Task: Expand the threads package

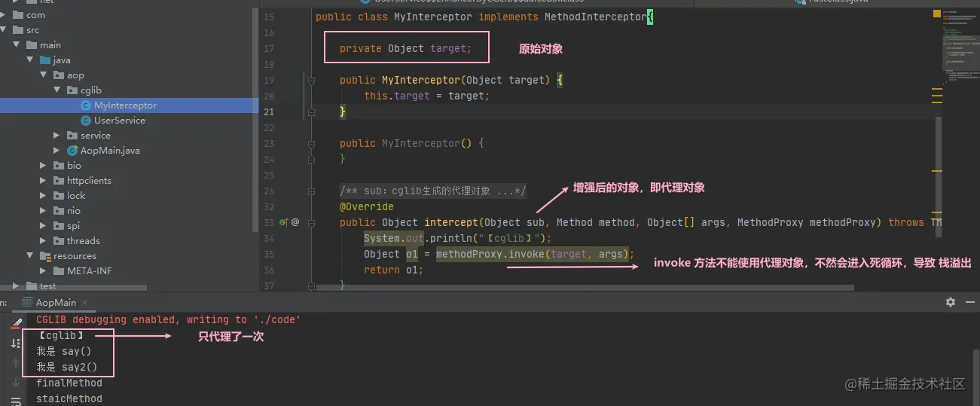Action: [44, 241]
